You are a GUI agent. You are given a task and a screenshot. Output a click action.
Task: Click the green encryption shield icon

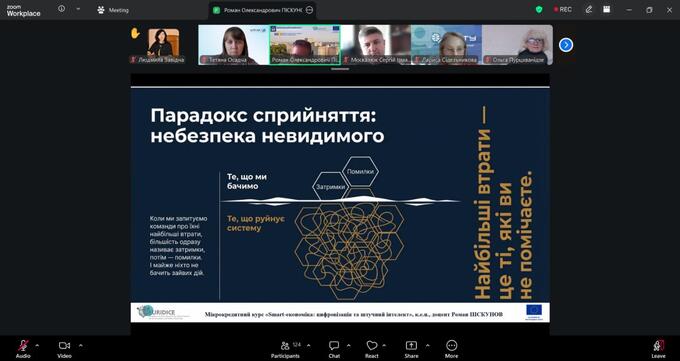tap(539, 10)
